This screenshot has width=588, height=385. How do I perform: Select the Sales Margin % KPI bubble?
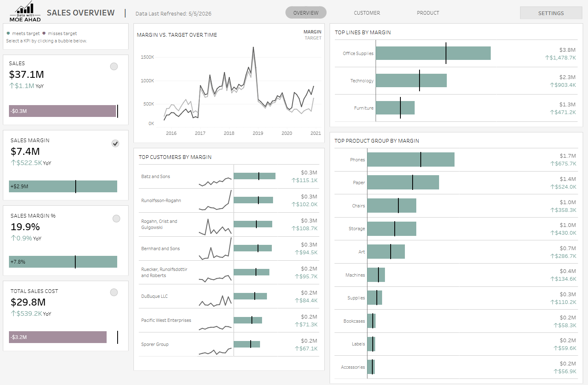(116, 219)
